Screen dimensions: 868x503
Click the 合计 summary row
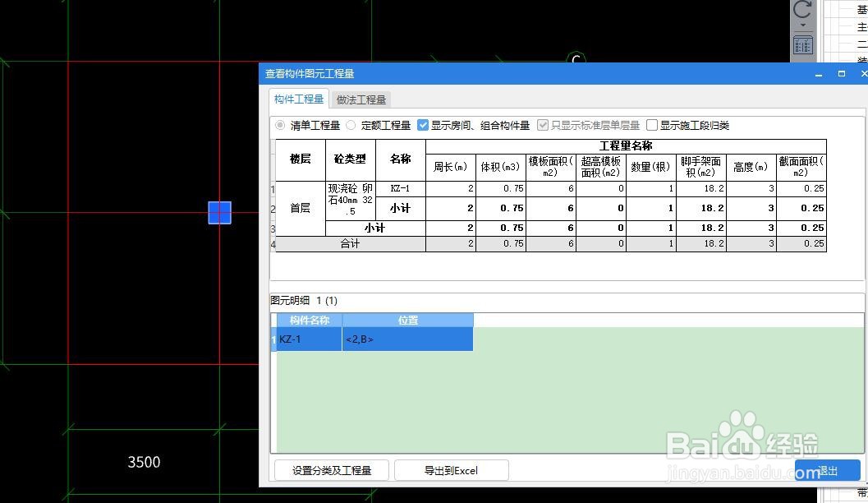click(x=348, y=243)
